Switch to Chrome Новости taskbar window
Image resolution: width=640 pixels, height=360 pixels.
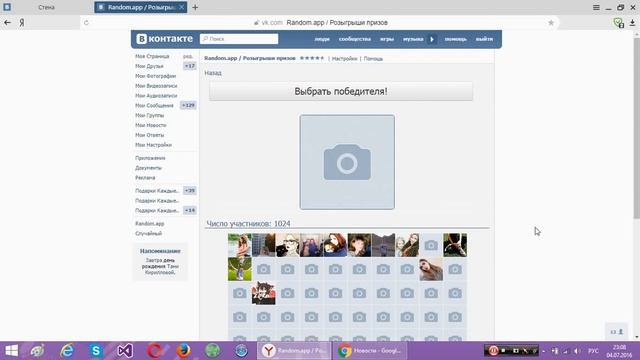coord(370,351)
